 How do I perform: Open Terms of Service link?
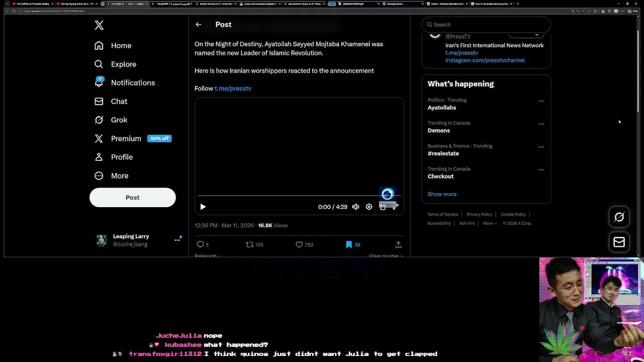443,215
